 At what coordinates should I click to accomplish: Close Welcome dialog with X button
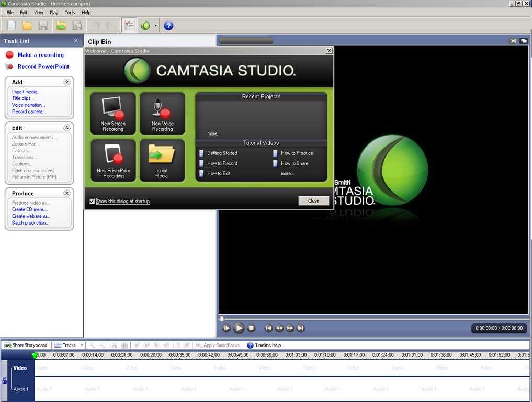pyautogui.click(x=329, y=51)
